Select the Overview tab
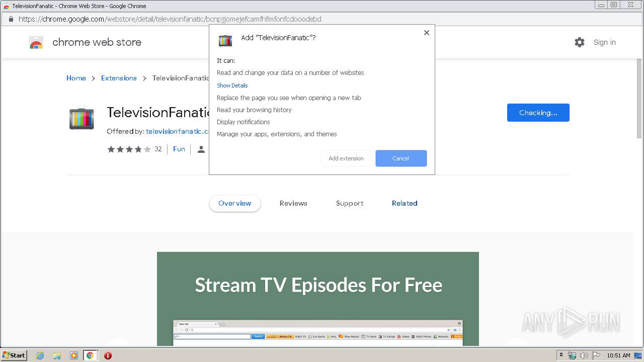Viewport: 644px width, 362px height. point(235,204)
